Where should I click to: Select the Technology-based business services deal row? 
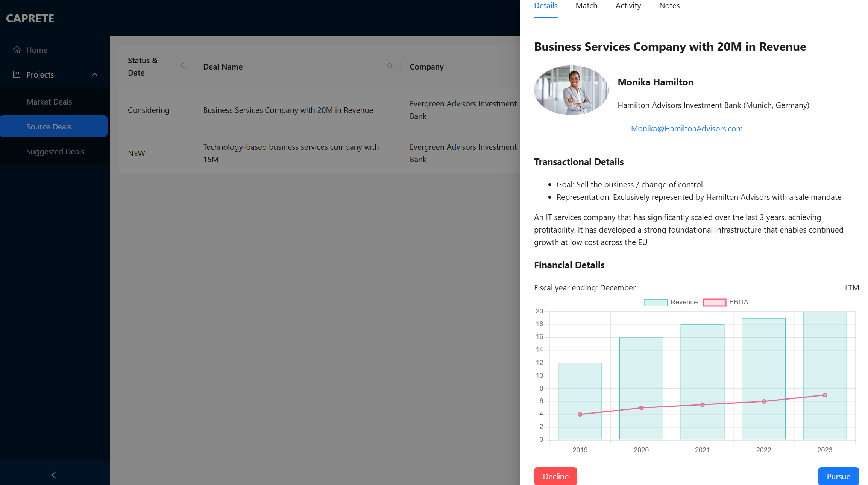291,153
